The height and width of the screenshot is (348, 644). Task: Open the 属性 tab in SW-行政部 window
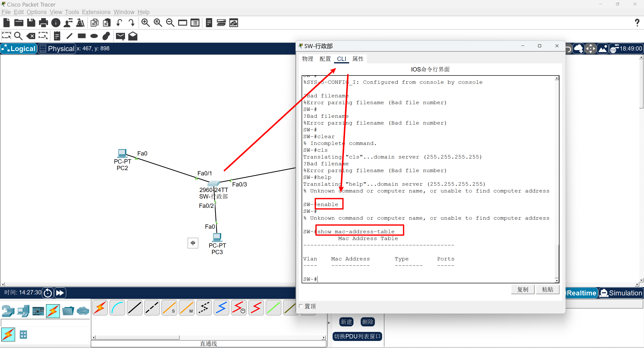358,59
